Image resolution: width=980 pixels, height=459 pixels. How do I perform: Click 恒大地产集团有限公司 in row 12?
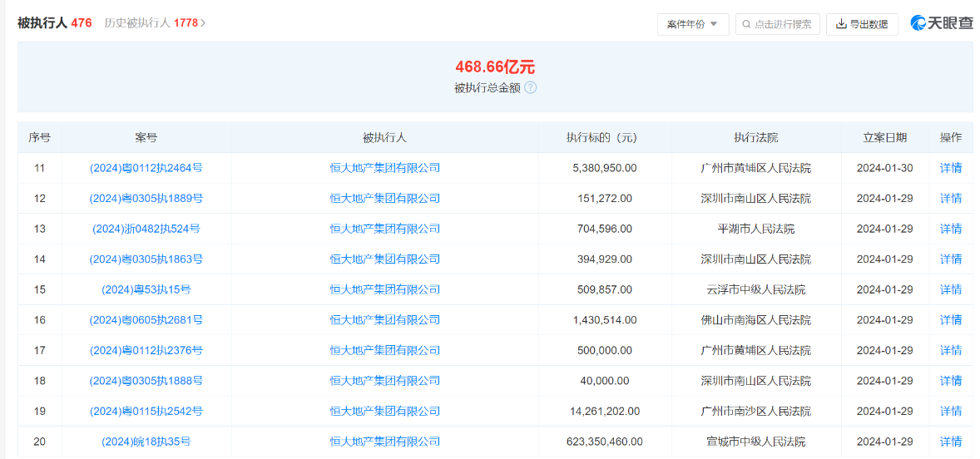click(384, 198)
